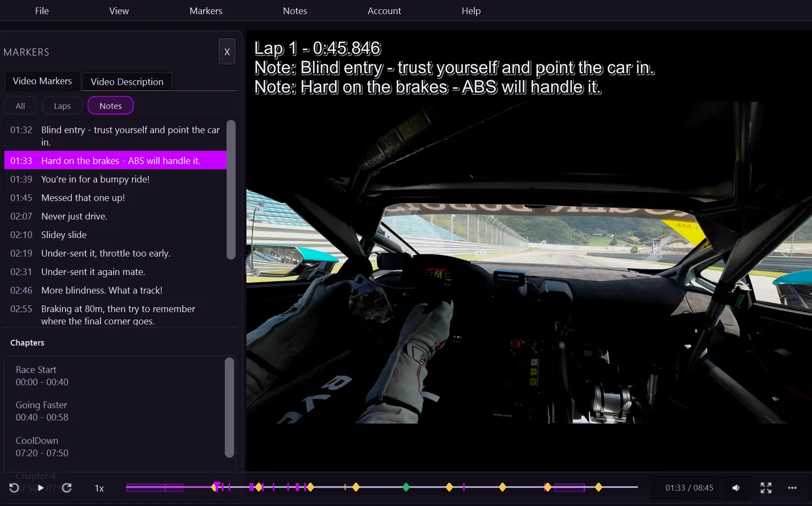Jump to note 'More blindness. What a track!'
This screenshot has height=506, width=812.
click(x=115, y=290)
